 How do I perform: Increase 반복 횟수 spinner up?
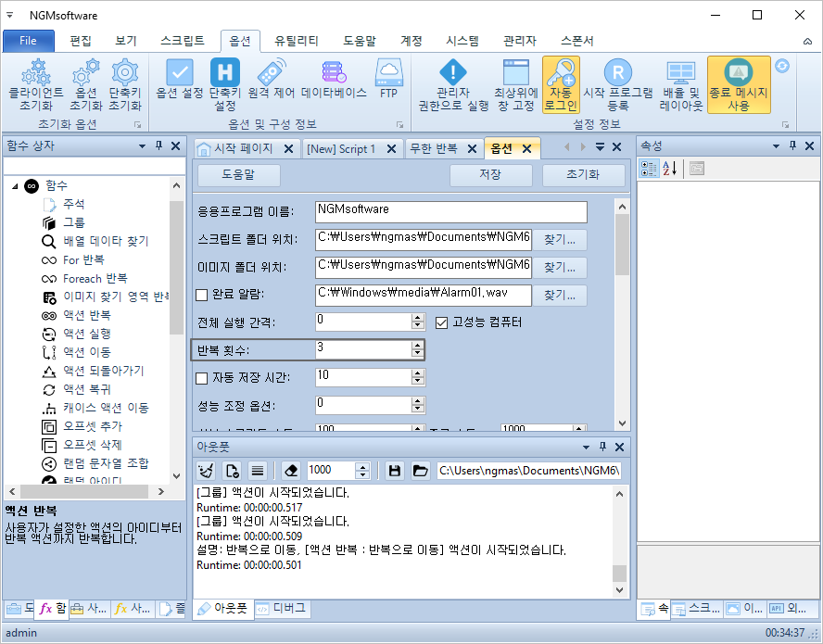point(418,346)
